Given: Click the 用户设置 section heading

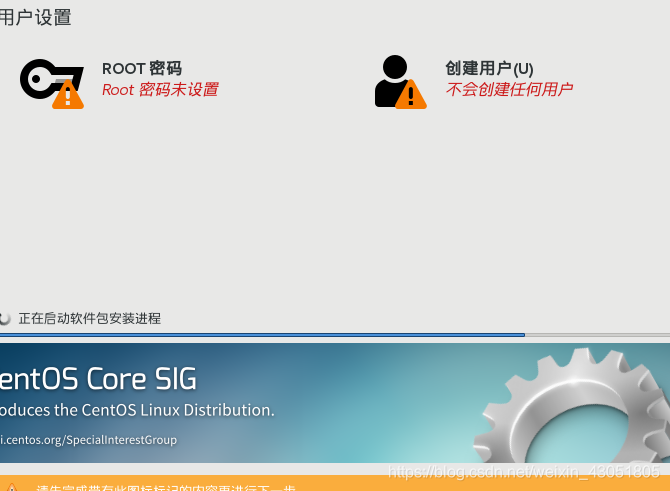Looking at the screenshot, I should 35,18.
